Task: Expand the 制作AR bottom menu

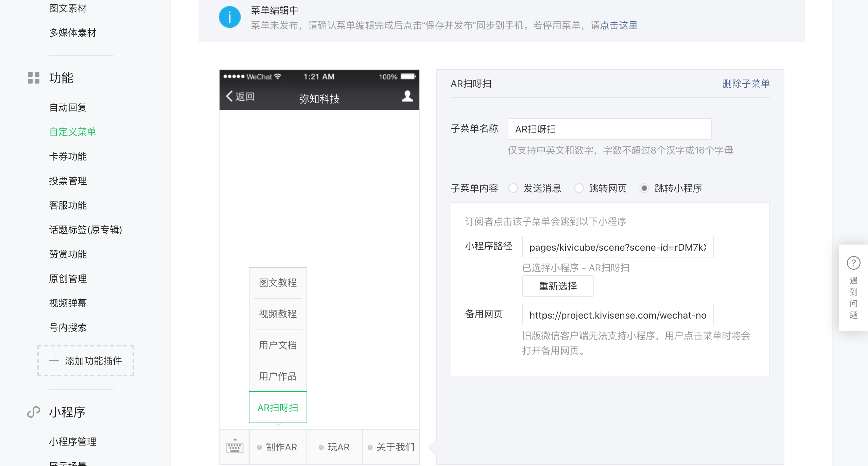Action: tap(278, 447)
